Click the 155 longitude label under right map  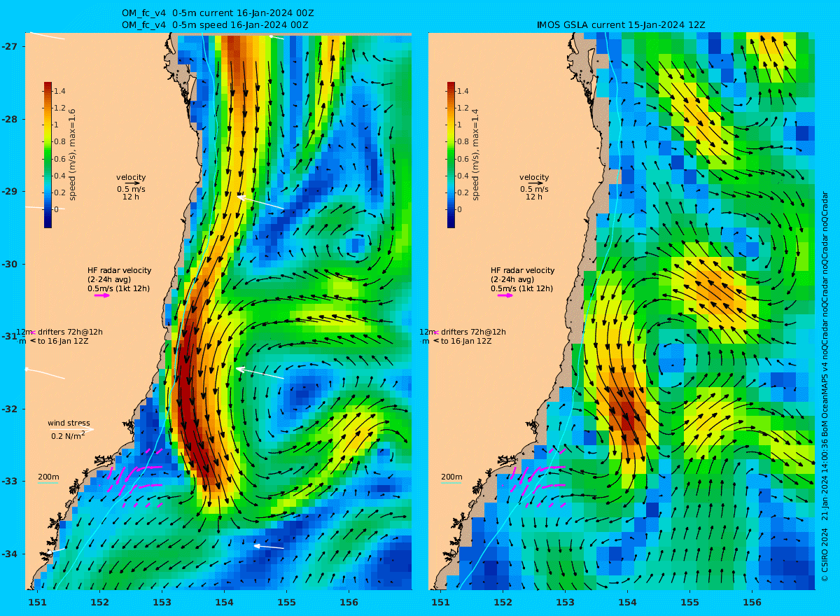click(689, 601)
